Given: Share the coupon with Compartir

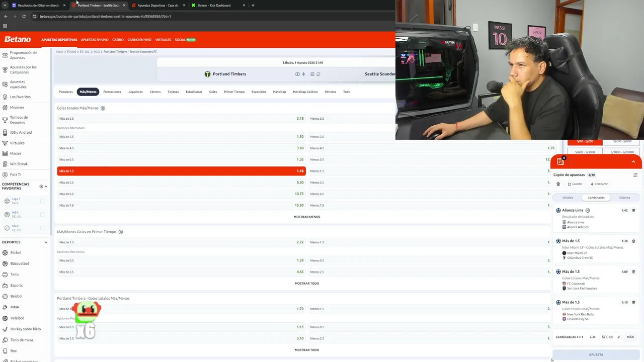Looking at the screenshot, I should coord(599,184).
